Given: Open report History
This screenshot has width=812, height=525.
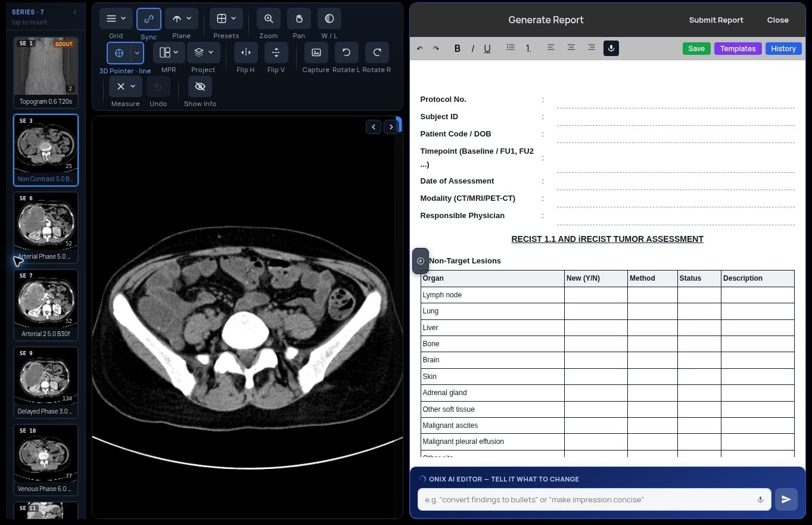Looking at the screenshot, I should [783, 49].
